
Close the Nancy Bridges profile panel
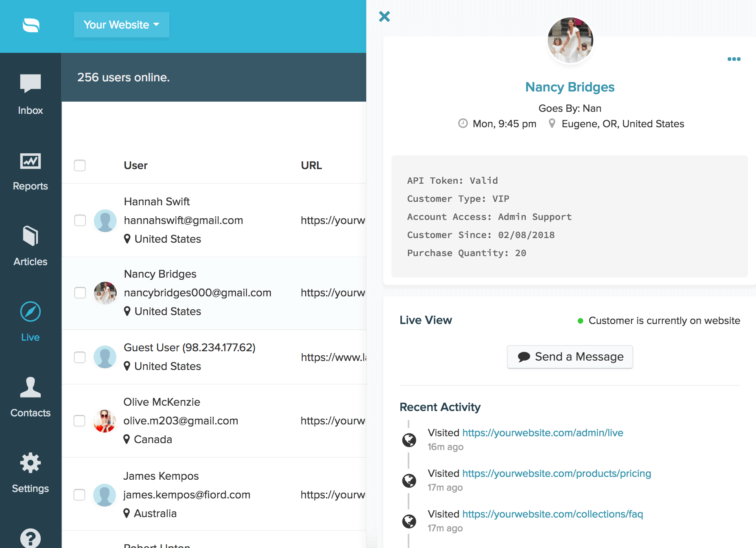tap(384, 17)
